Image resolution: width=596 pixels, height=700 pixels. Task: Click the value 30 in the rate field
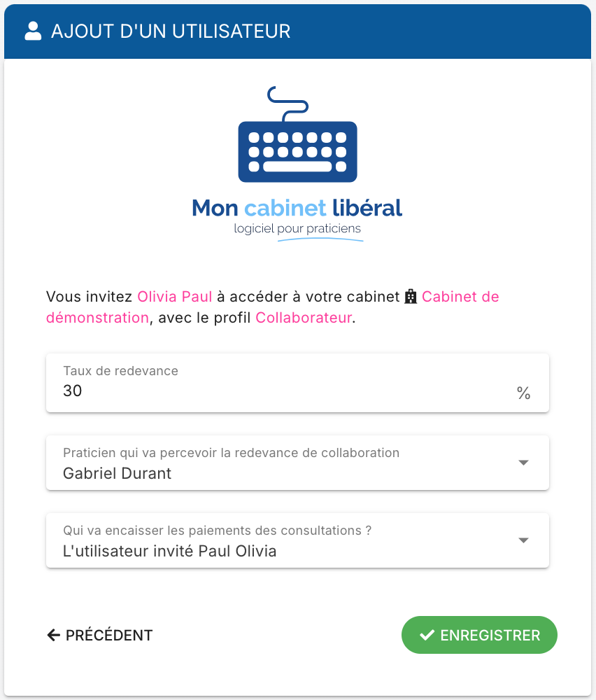coord(72,391)
